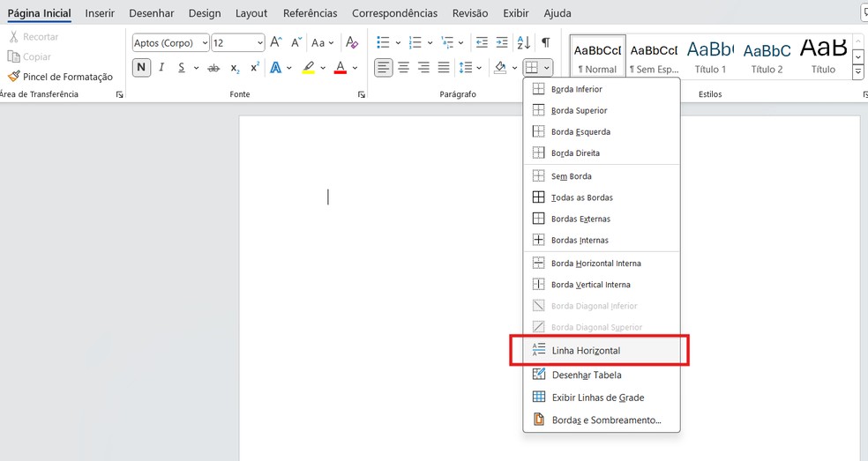Open font color dropdown arrow

point(355,68)
